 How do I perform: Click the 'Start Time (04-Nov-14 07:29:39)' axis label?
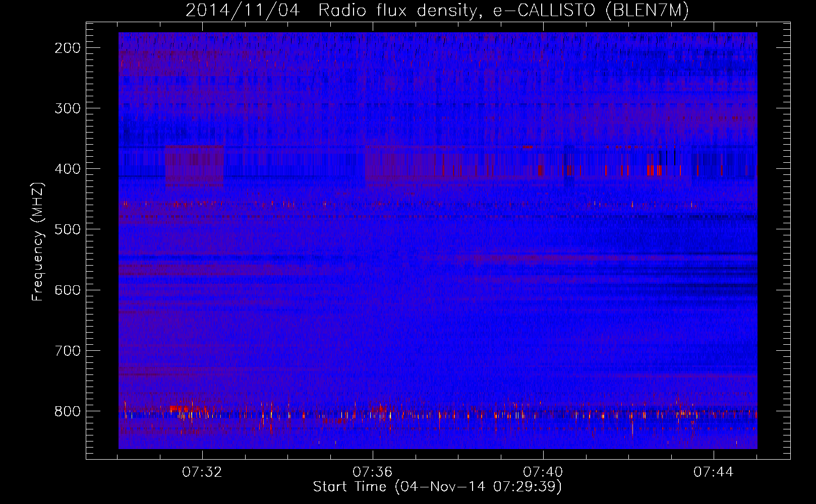[437, 486]
